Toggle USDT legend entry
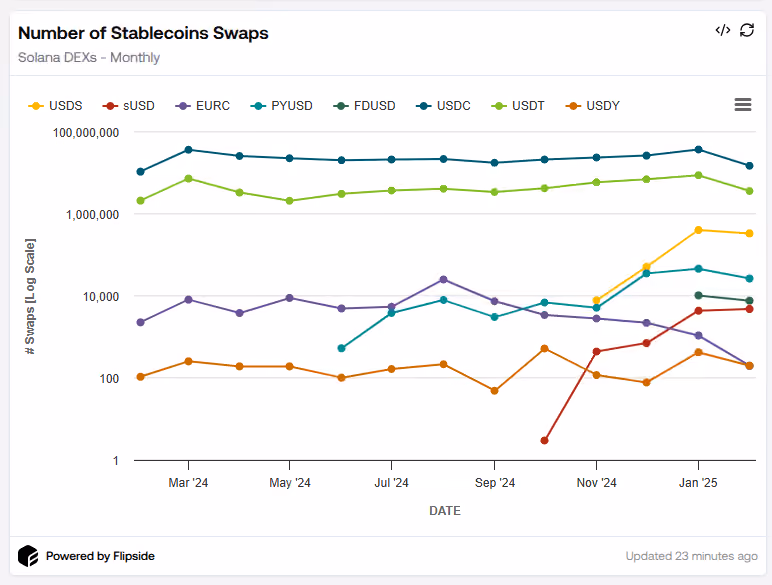The width and height of the screenshot is (772, 585). [x=518, y=106]
